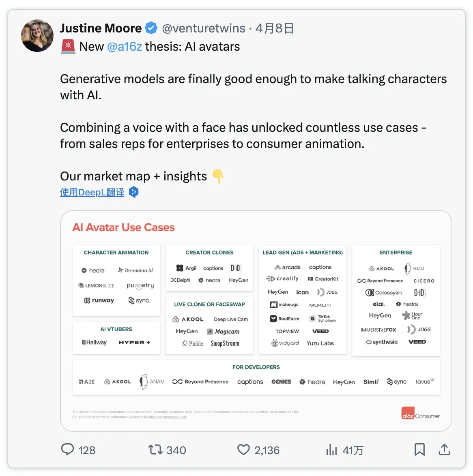Click the DeepL logo icon
Viewport: 473px width, 476px height.
pyautogui.click(x=133, y=192)
